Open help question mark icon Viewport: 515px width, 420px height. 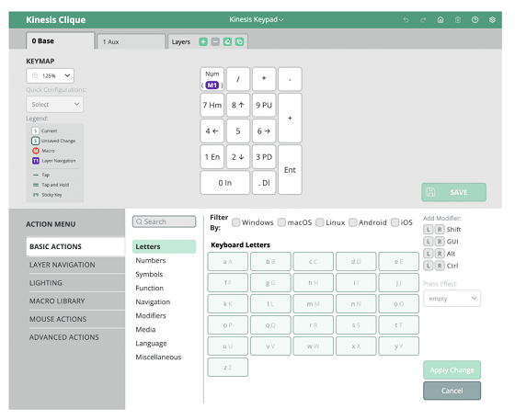pyautogui.click(x=475, y=20)
